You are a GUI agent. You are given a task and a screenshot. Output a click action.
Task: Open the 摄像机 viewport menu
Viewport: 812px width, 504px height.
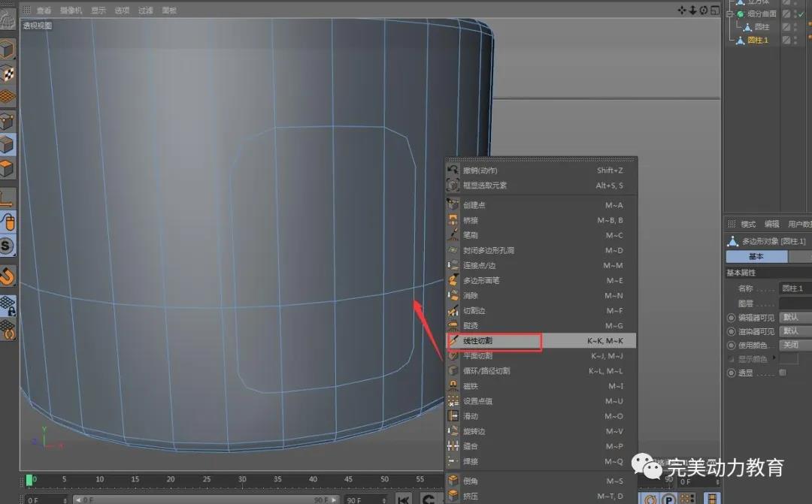pyautogui.click(x=71, y=11)
